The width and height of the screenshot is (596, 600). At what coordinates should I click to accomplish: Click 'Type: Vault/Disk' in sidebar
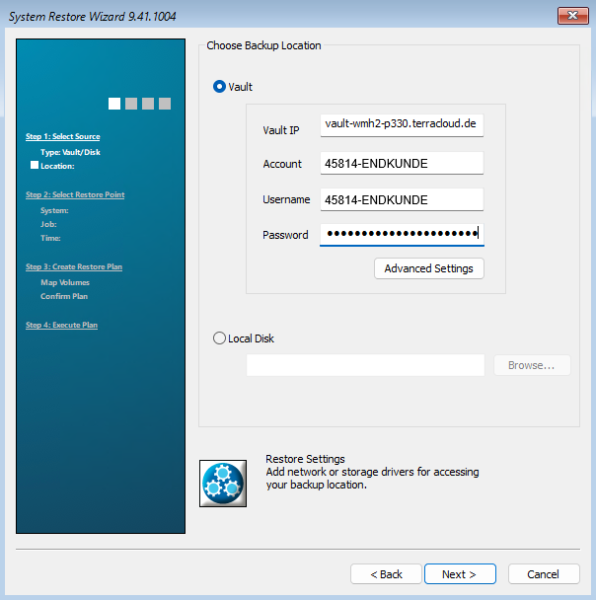[x=70, y=152]
